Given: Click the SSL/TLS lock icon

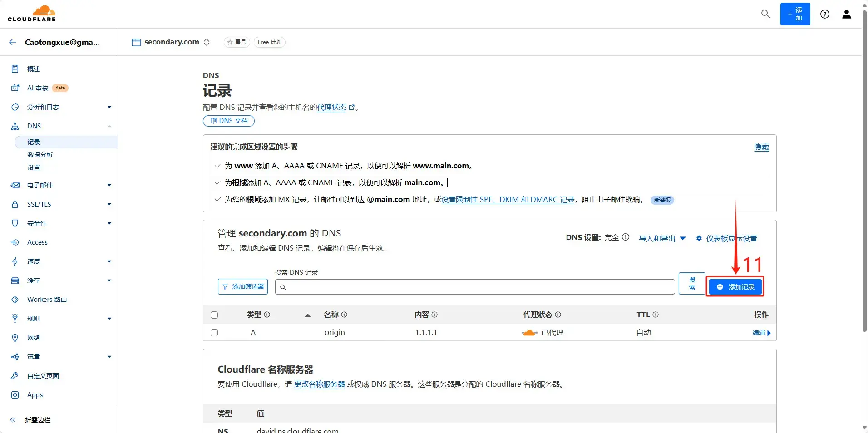Looking at the screenshot, I should click(15, 204).
